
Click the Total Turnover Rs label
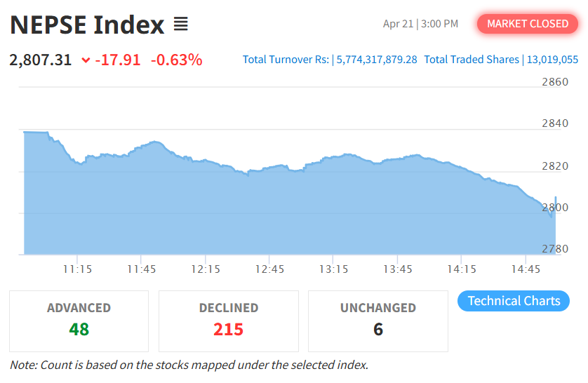286,60
